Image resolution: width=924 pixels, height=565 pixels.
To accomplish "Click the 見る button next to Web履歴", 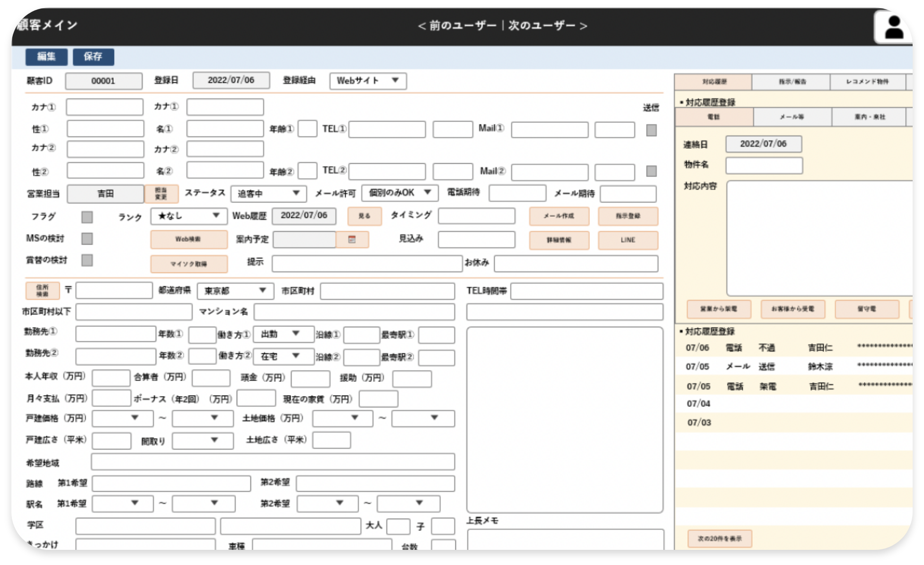I will (x=364, y=216).
